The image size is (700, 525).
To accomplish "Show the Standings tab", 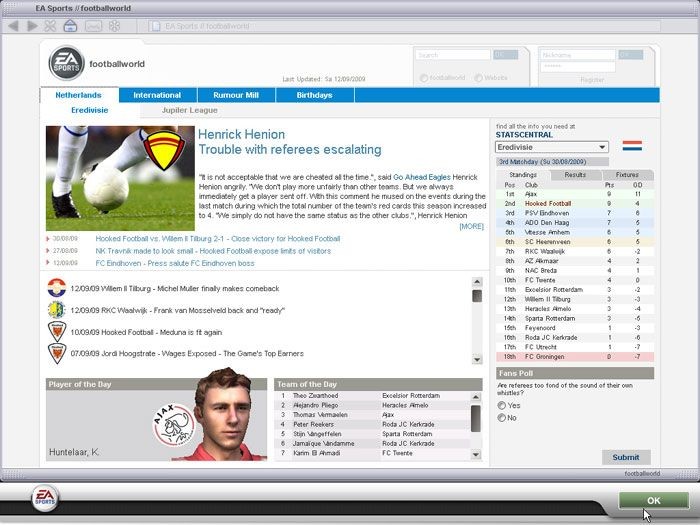I will click(x=523, y=175).
